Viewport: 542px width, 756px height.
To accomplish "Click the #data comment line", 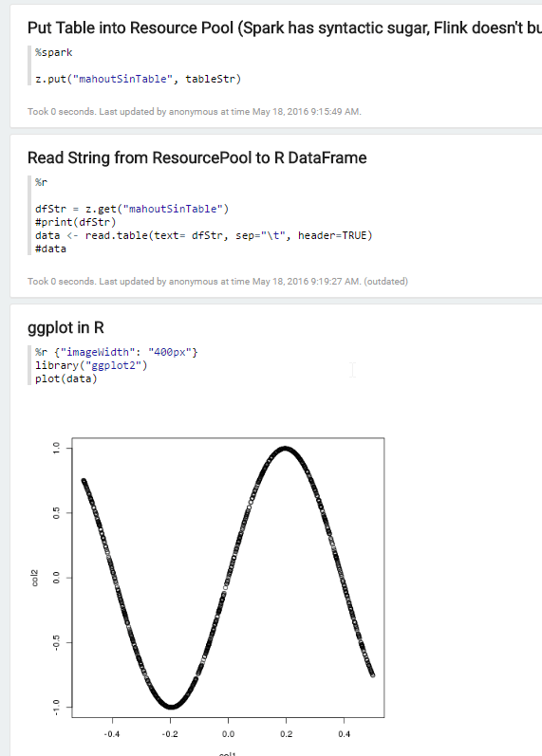I will [x=50, y=249].
